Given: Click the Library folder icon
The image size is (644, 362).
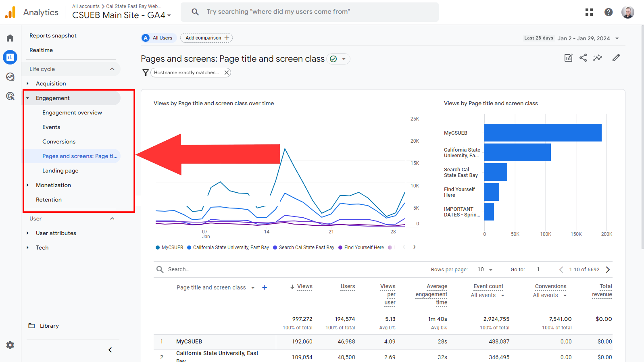Looking at the screenshot, I should pyautogui.click(x=31, y=326).
